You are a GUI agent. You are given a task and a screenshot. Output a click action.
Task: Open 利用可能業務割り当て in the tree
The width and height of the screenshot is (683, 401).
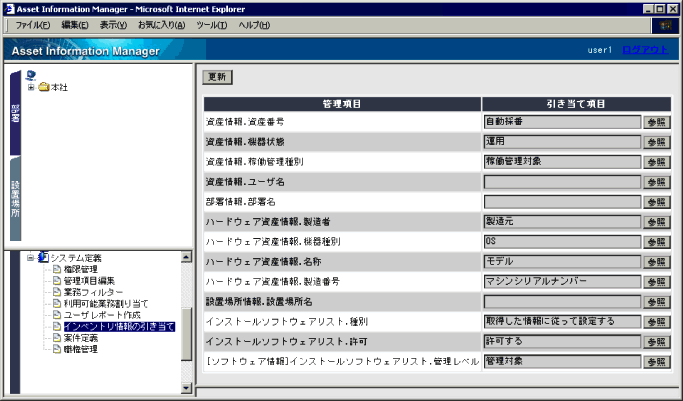106,303
